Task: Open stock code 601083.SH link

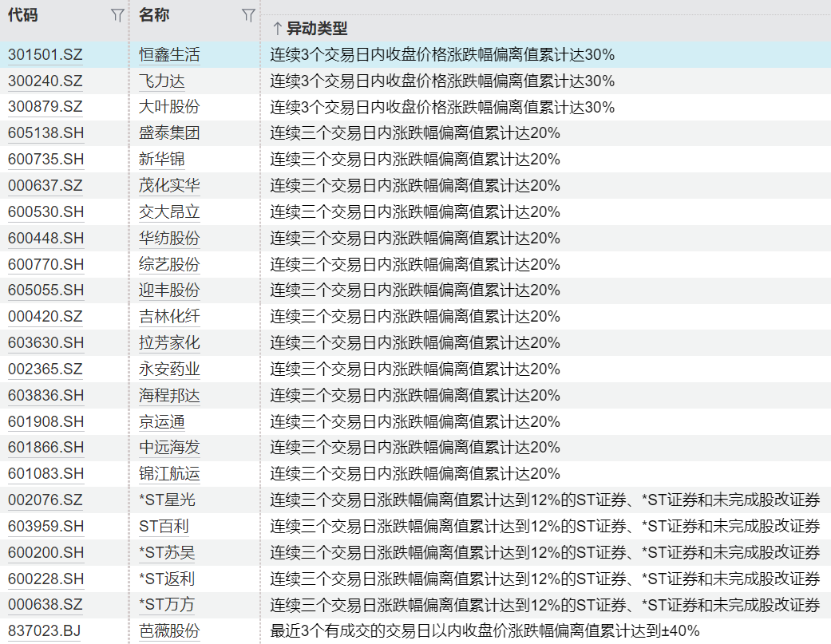Action: pyautogui.click(x=46, y=473)
